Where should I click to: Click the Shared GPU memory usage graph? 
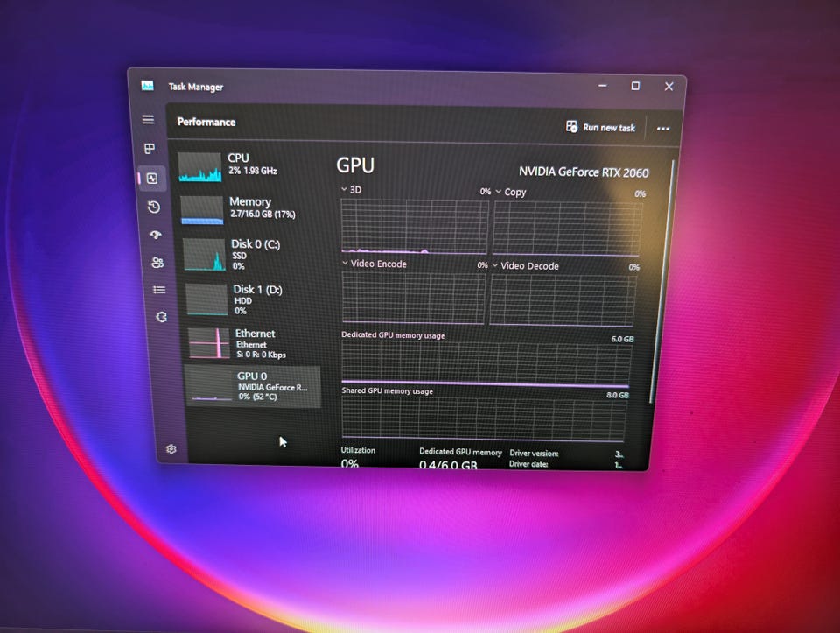click(484, 418)
